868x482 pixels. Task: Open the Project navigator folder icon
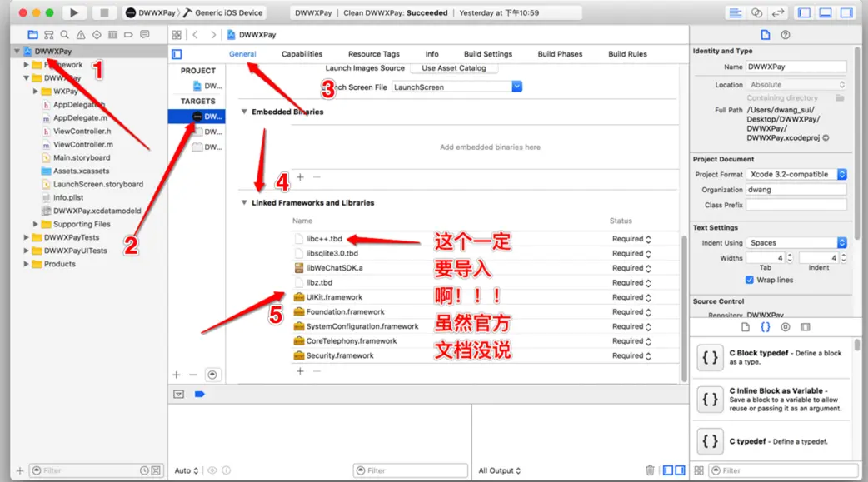pyautogui.click(x=33, y=35)
